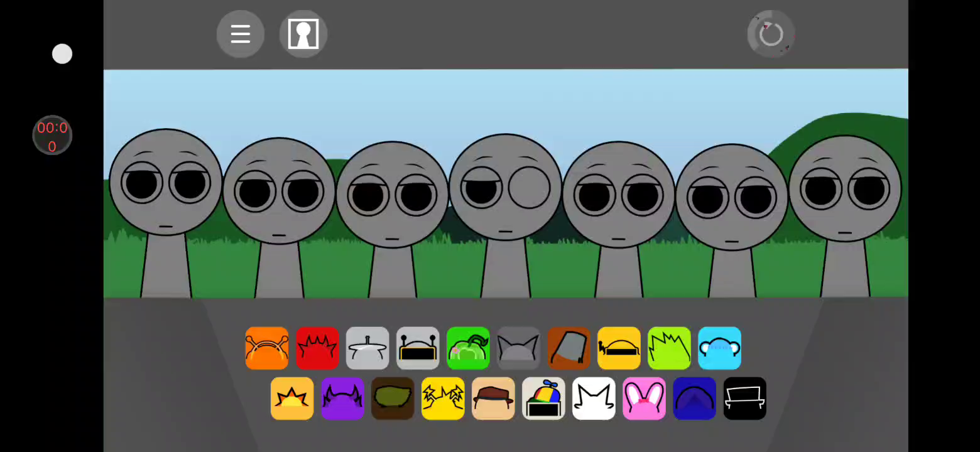Tap the red 00:00 recording timer
980x452 pixels.
pos(52,136)
